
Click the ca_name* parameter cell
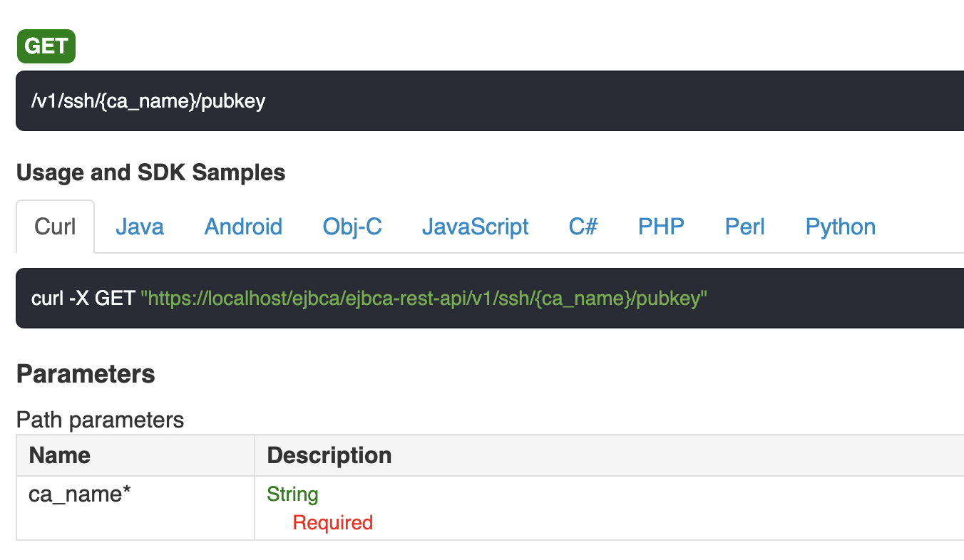[80, 494]
